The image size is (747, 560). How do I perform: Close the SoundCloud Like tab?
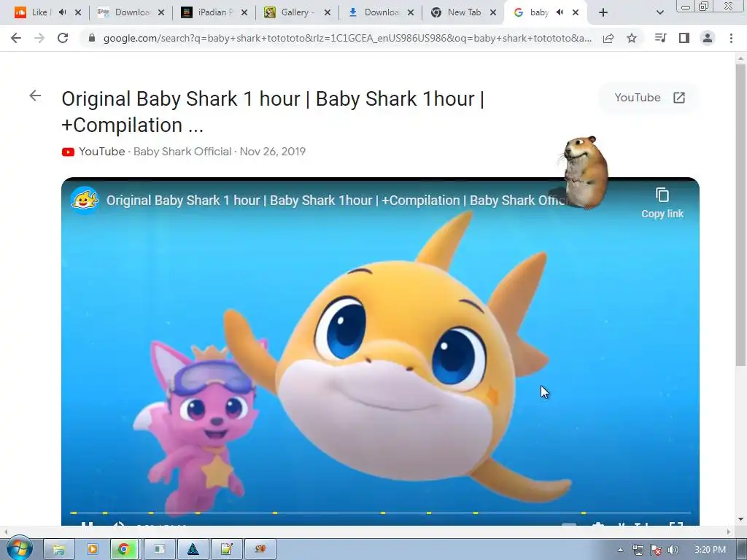point(78,12)
